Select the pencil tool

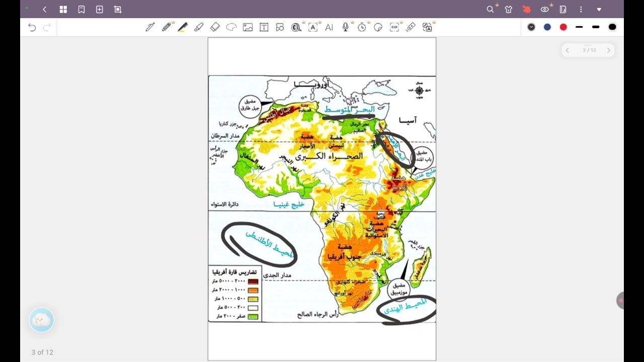coord(167,28)
